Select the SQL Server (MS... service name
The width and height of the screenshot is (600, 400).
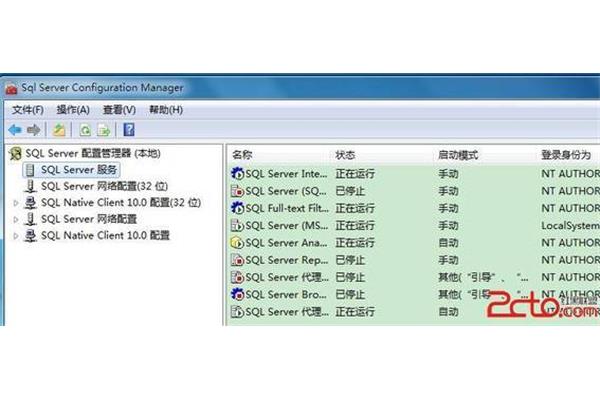click(287, 225)
